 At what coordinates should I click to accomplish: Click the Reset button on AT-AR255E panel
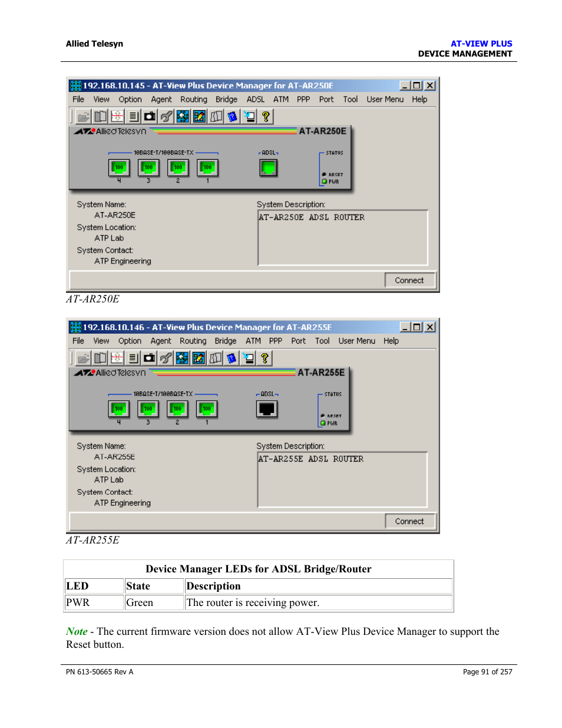[323, 416]
